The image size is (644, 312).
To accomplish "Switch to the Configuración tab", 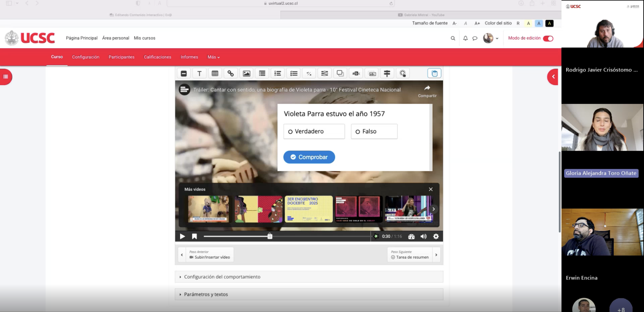I will (86, 57).
